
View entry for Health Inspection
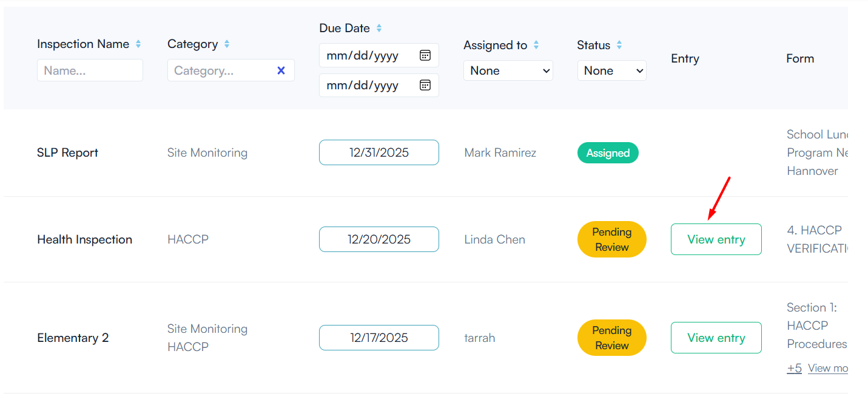click(x=716, y=239)
